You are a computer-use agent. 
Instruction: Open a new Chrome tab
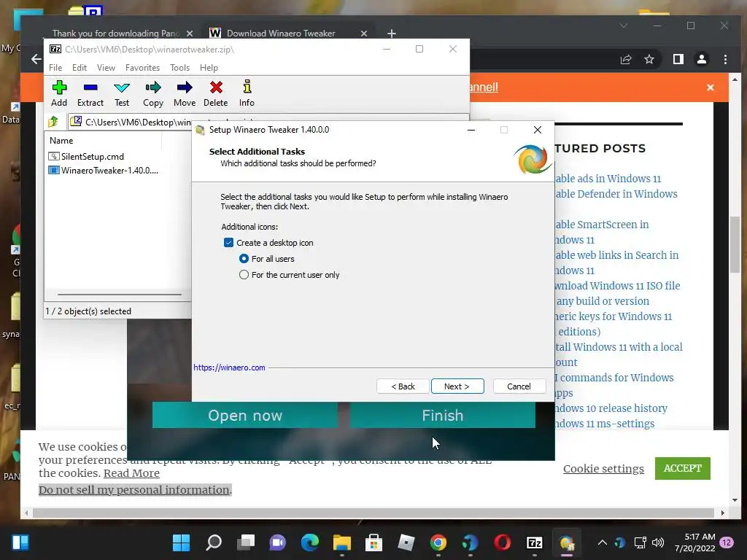[392, 34]
